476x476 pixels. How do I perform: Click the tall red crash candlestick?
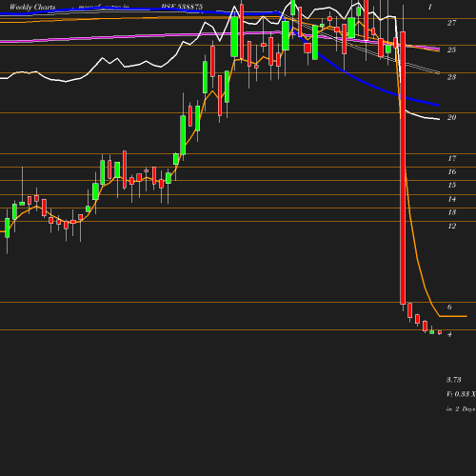403,168
